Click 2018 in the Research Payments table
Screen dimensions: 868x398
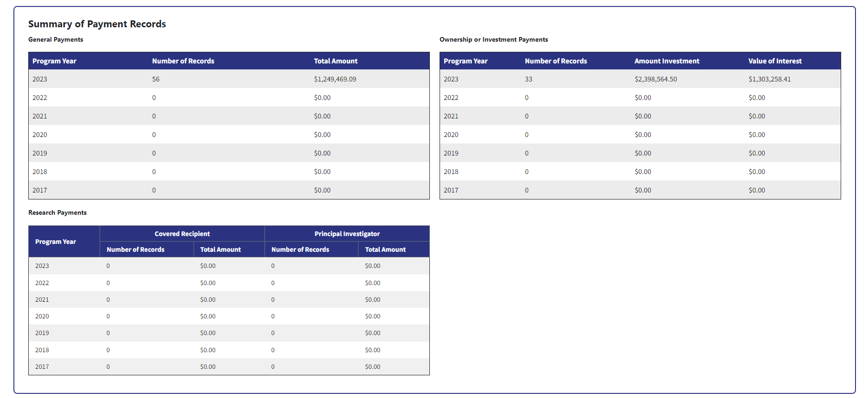click(42, 350)
